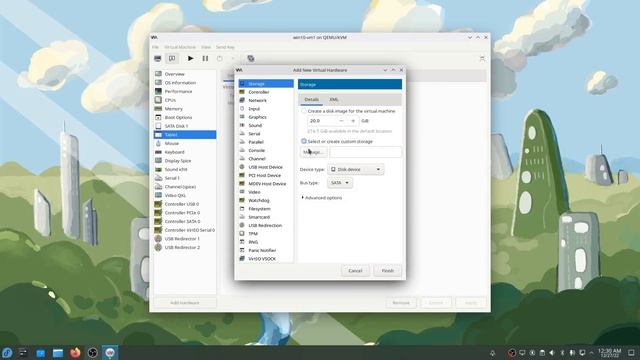Select MDEV Host Device in hardware list
The width and height of the screenshot is (640, 360).
[266, 184]
